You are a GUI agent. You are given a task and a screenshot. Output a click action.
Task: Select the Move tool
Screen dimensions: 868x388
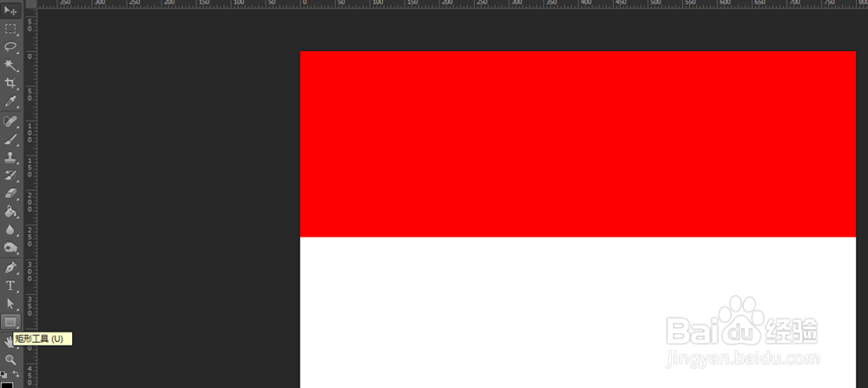[10, 10]
